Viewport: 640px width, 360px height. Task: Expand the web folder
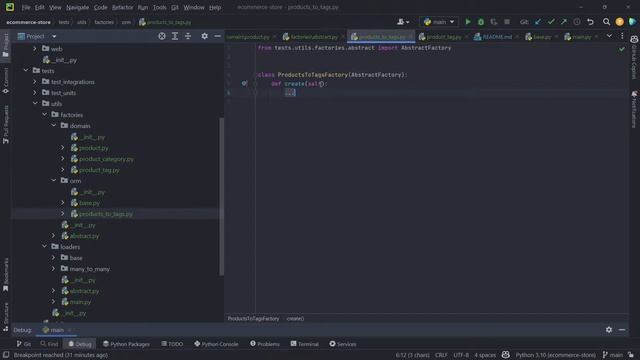(x=35, y=49)
